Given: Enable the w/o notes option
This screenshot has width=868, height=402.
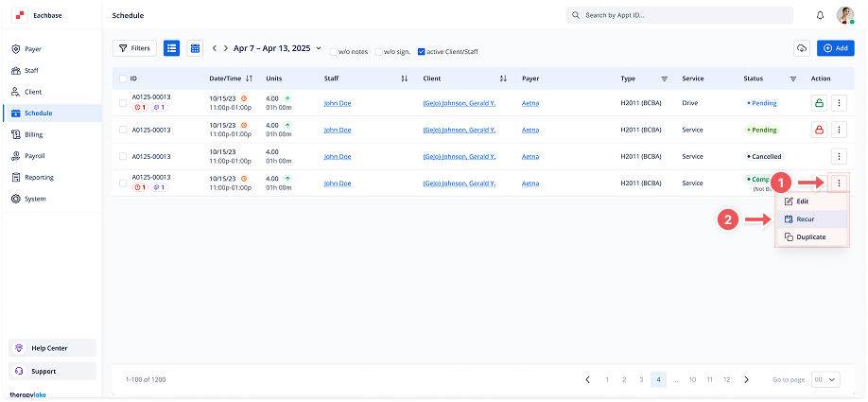Looking at the screenshot, I should coord(333,51).
